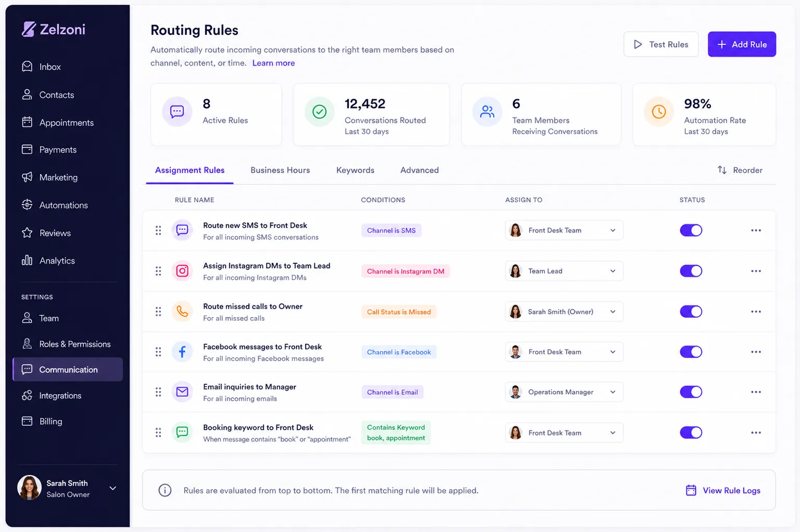Viewport: 800px width, 532px height.
Task: Click drag handle of Assign Instagram DMs rule
Action: tap(158, 271)
